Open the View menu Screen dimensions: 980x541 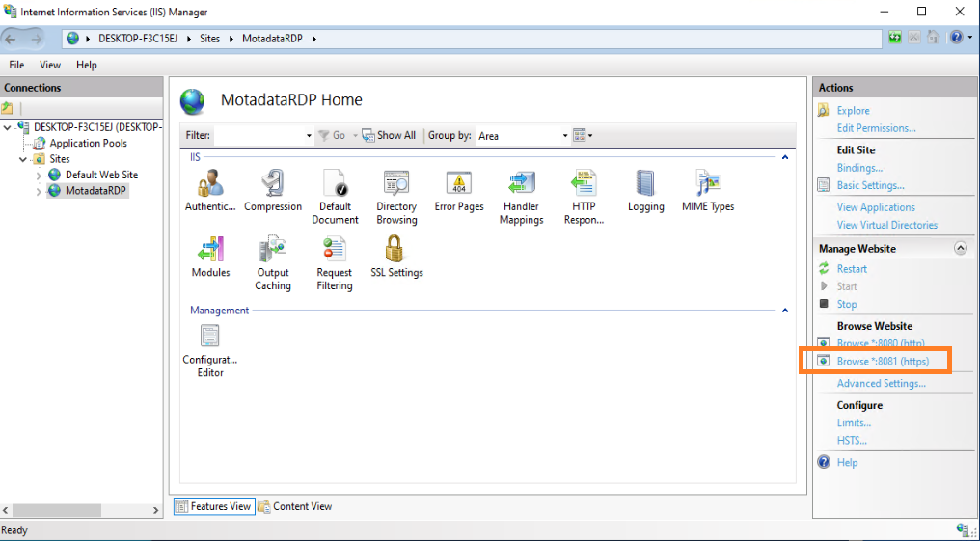click(x=50, y=65)
